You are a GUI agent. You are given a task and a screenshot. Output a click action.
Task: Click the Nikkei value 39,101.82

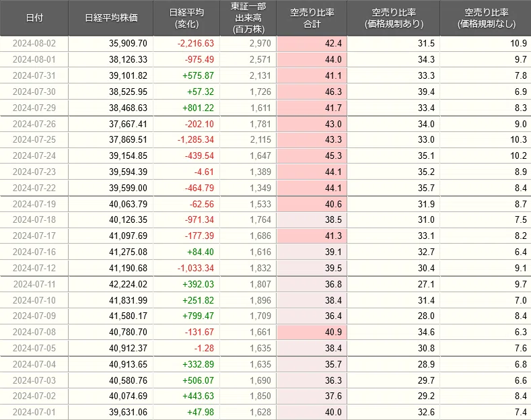pyautogui.click(x=128, y=75)
